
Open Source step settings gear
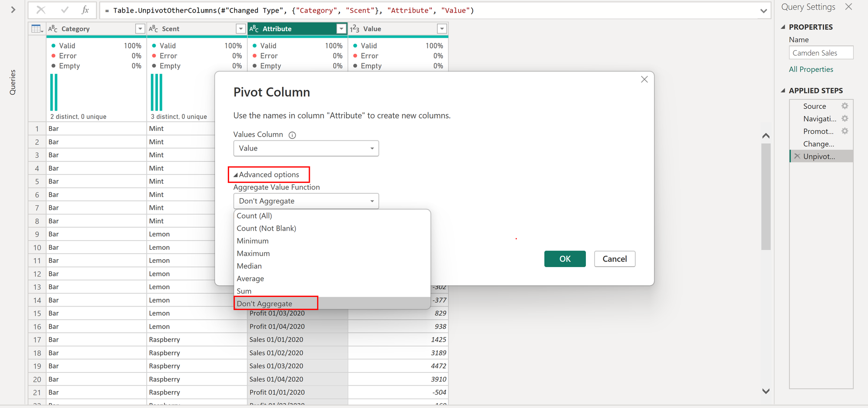(845, 106)
